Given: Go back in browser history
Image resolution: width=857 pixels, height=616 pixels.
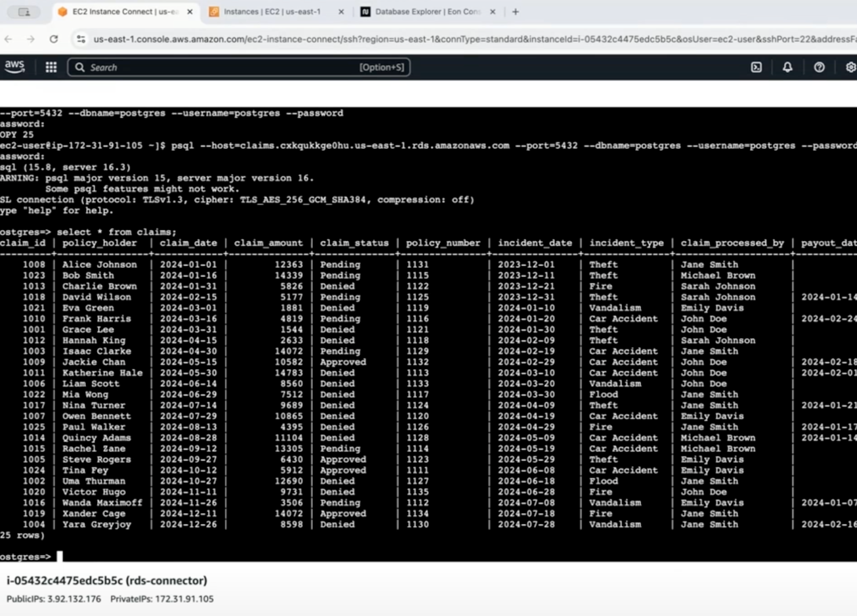Looking at the screenshot, I should click(8, 39).
